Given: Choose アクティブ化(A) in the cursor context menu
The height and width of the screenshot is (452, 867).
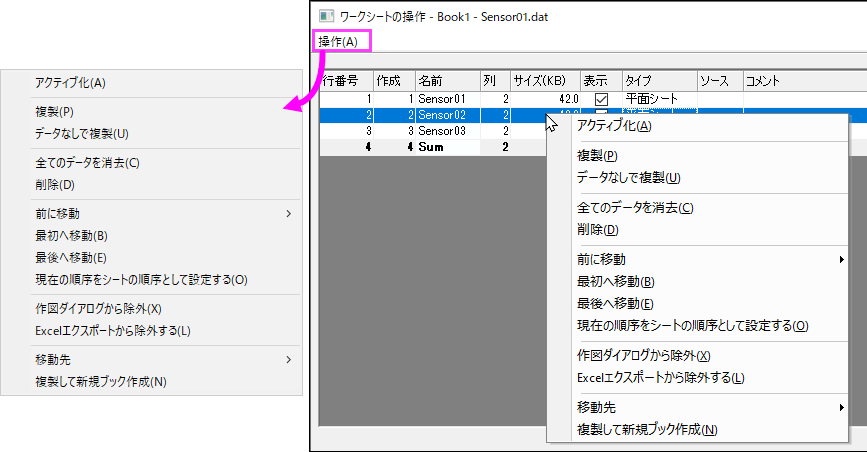Looking at the screenshot, I should (x=614, y=126).
